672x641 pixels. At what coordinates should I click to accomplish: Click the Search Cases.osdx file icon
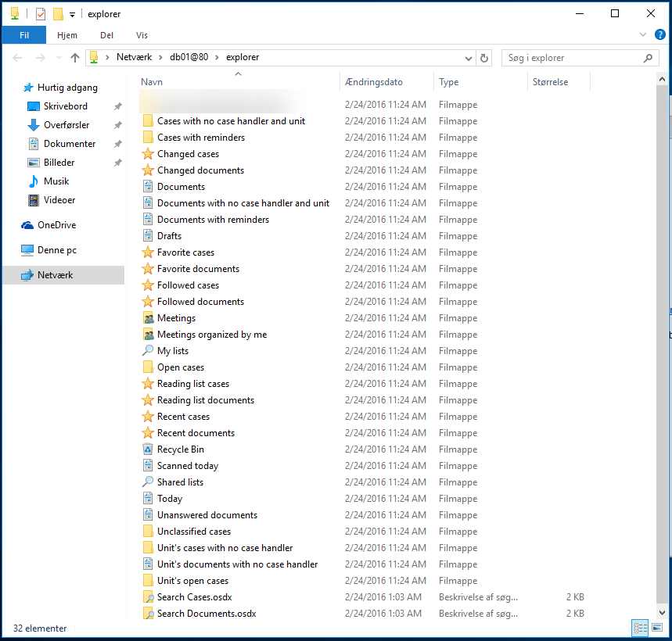coord(148,597)
